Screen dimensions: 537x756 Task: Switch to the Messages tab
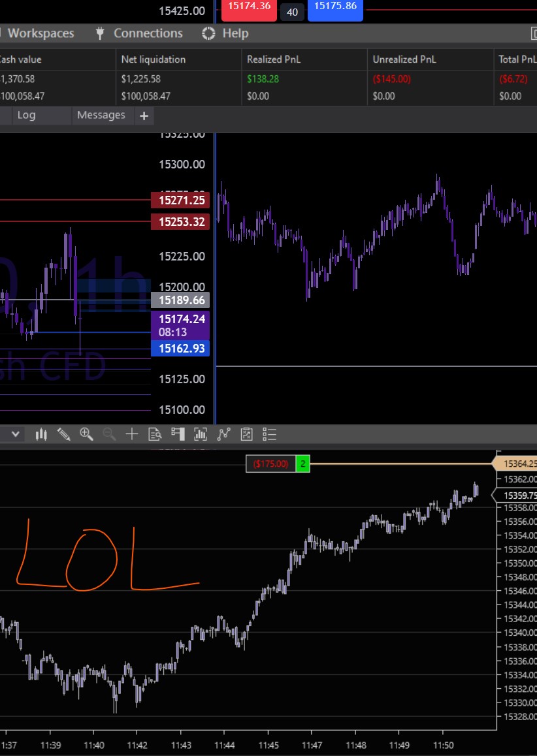pos(101,116)
